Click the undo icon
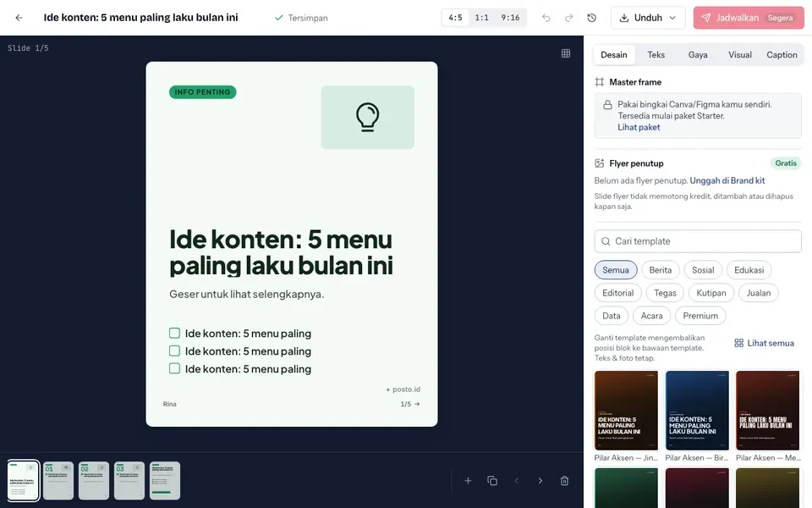 [546, 18]
